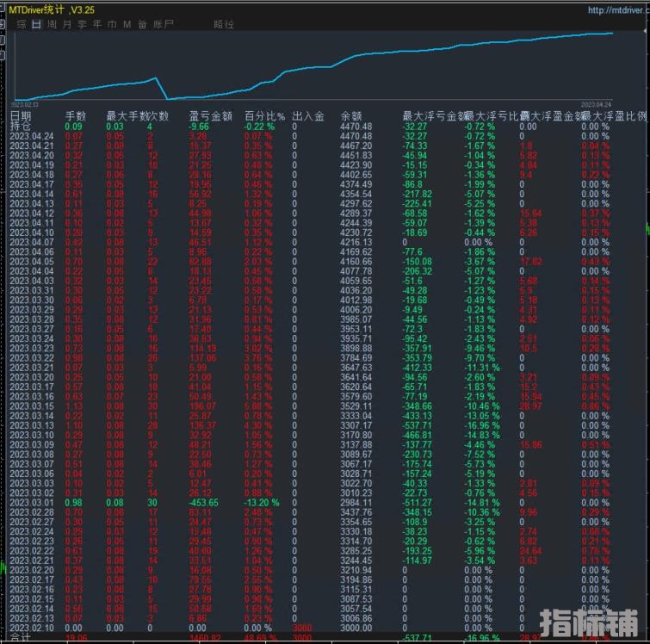The height and width of the screenshot is (644, 650).
Task: Click the 持仓 open positions row label
Action: 21,126
